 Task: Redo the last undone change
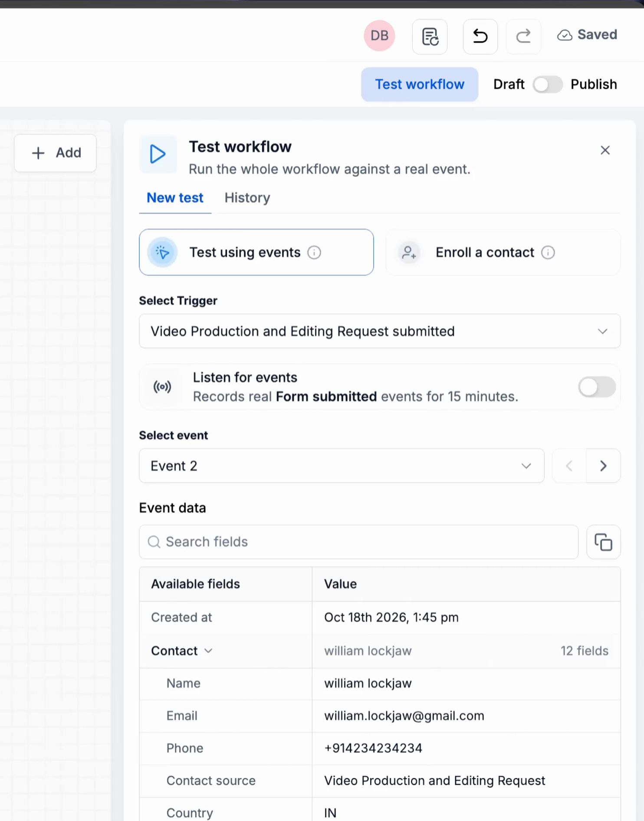(x=524, y=36)
